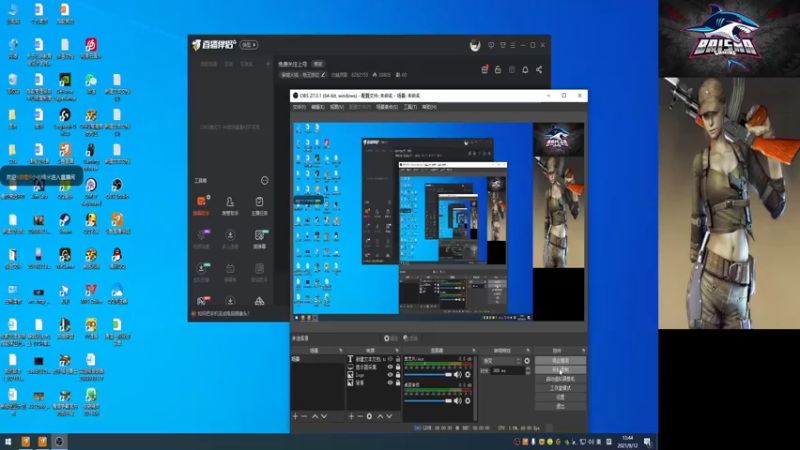The image size is (800, 450).
Task: Move the selected source down in OBS
Action: pyautogui.click(x=389, y=416)
